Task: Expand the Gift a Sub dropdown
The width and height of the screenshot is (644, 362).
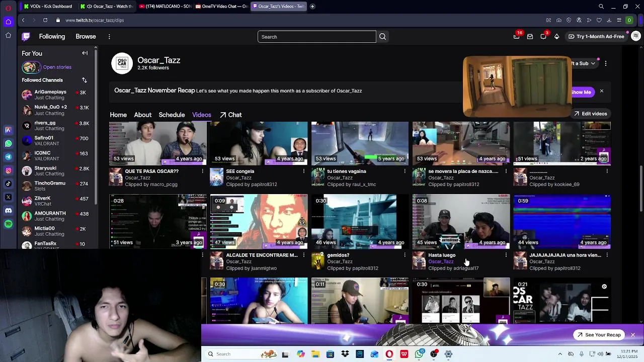Action: click(593, 63)
